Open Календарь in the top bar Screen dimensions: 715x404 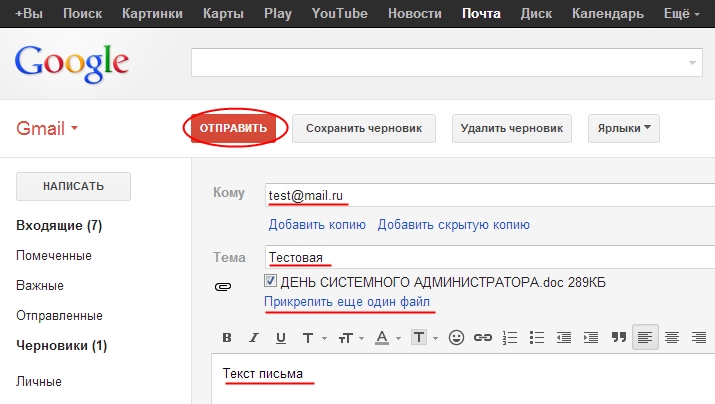(608, 14)
